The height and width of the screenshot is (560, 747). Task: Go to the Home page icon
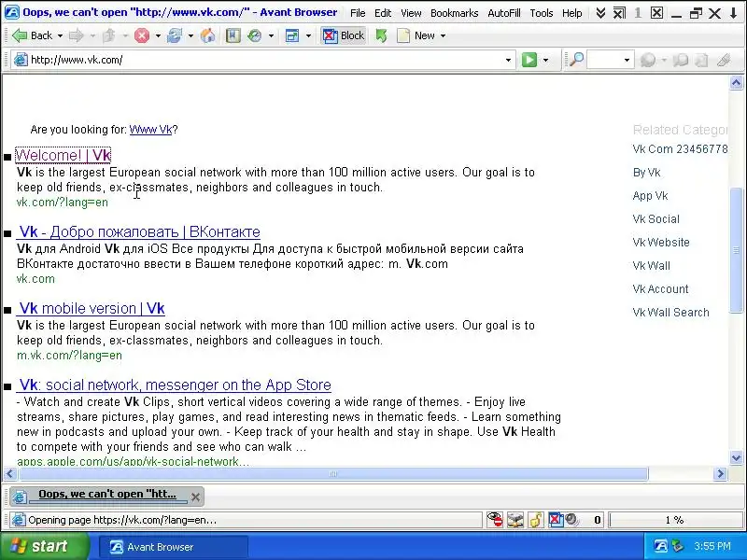click(207, 35)
